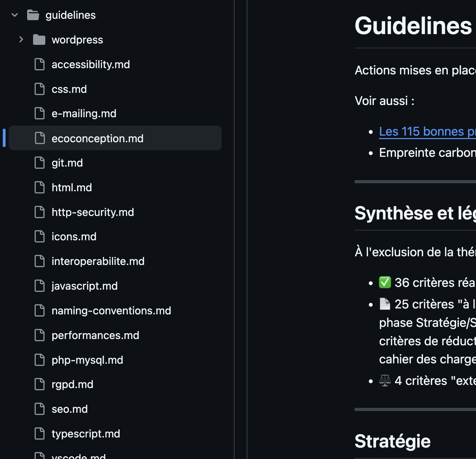
Task: Select the ecoconception.md file entry
Action: [97, 138]
